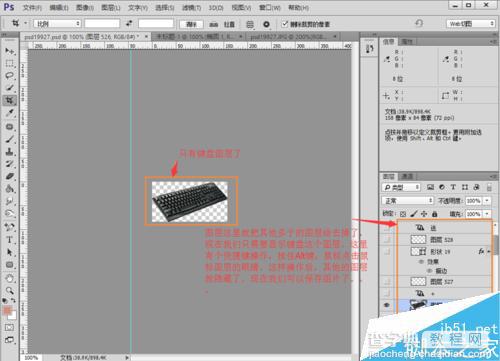Toggle lock transparent pixels
Image resolution: width=500 pixels, height=361 pixels.
coord(403,214)
